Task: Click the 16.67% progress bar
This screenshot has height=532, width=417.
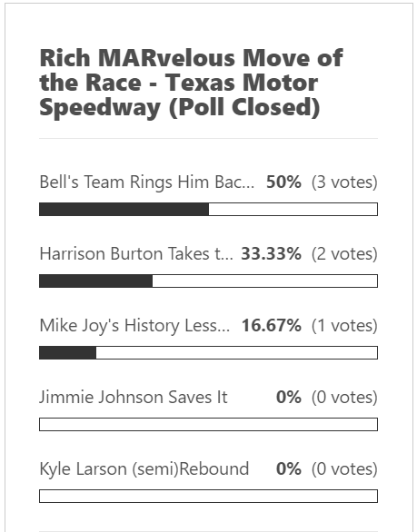Action: (209, 353)
